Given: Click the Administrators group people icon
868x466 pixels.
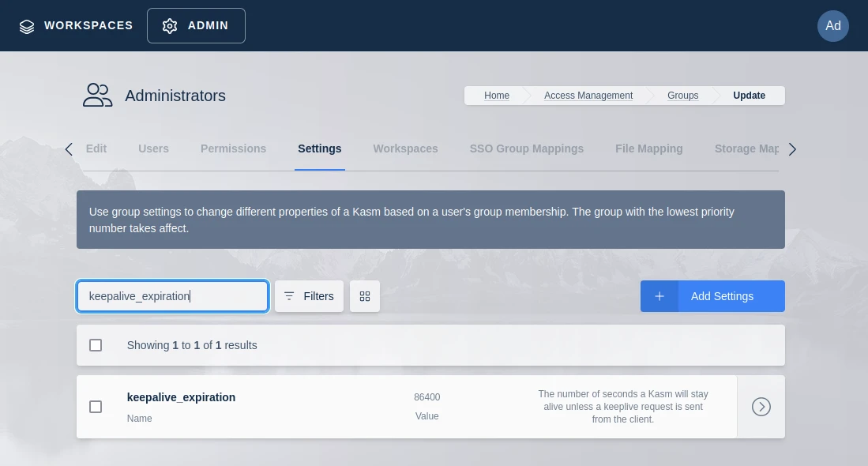Looking at the screenshot, I should coord(98,96).
